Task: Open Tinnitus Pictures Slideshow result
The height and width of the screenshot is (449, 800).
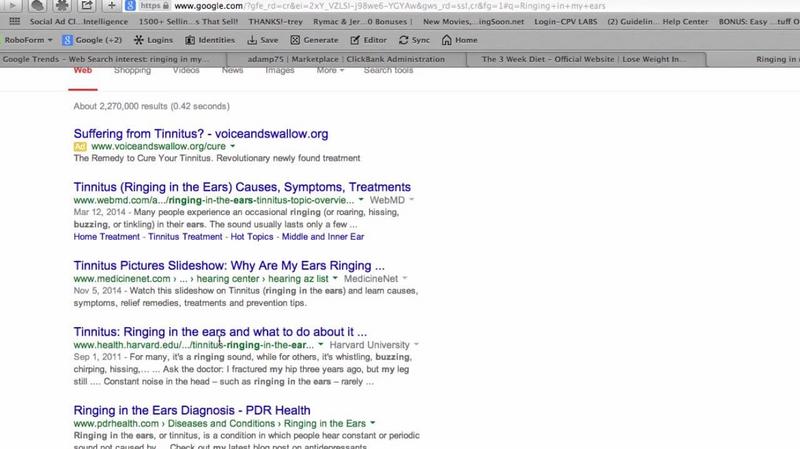Action: coord(229,265)
